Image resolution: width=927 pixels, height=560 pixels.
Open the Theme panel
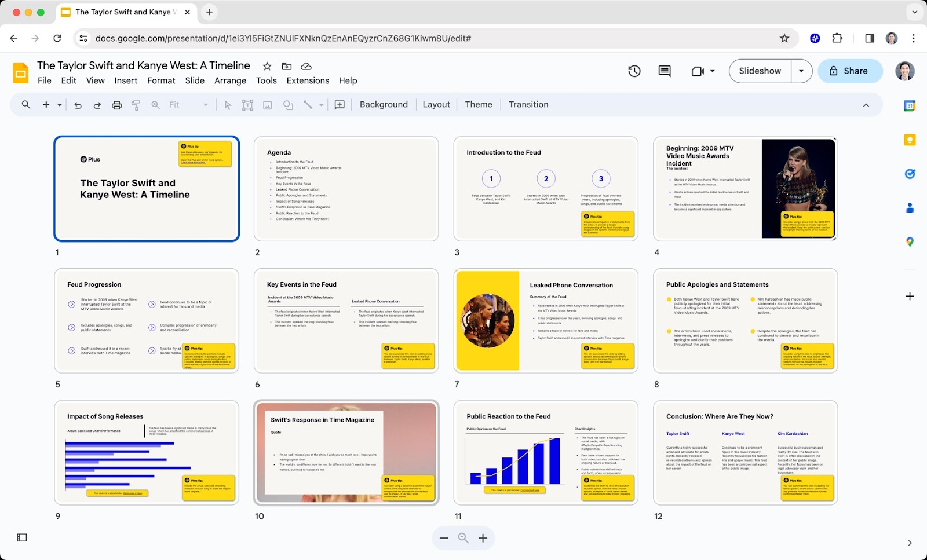point(479,105)
